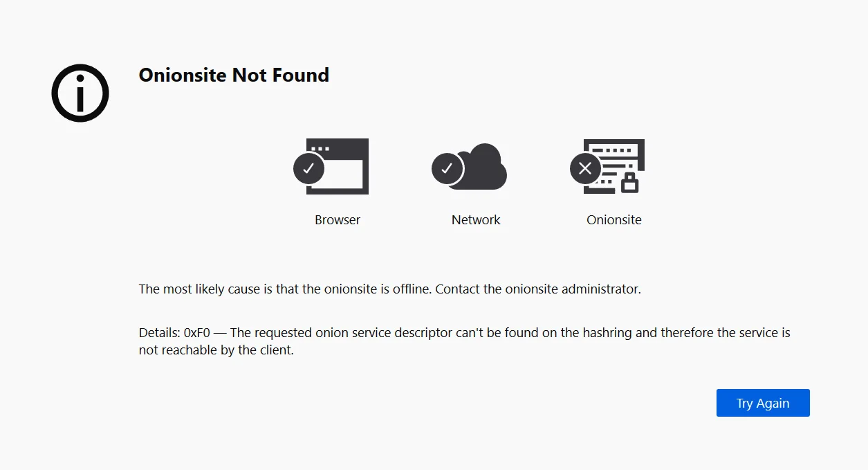Viewport: 868px width, 470px height.
Task: Click the Details 0xF0 error text
Action: coord(464,341)
